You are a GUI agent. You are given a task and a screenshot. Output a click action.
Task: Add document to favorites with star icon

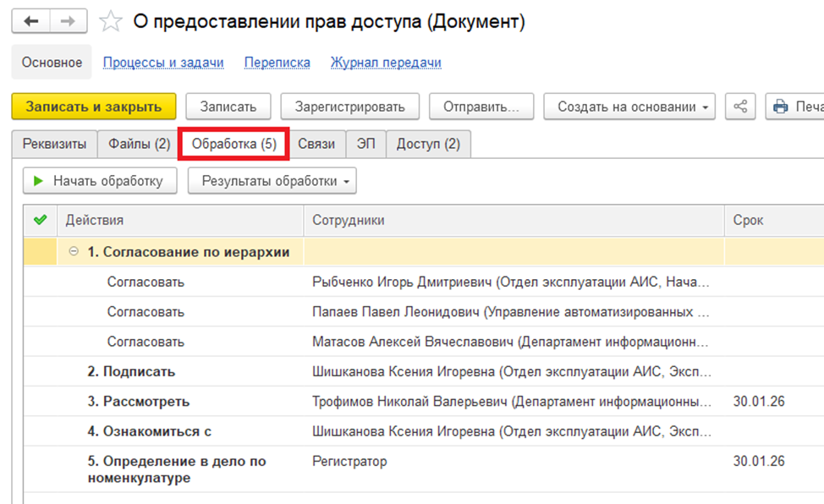point(111,22)
